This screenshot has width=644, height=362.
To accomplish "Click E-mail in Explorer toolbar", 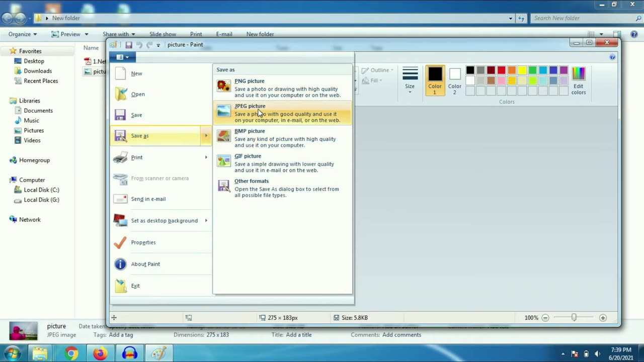I will click(224, 34).
